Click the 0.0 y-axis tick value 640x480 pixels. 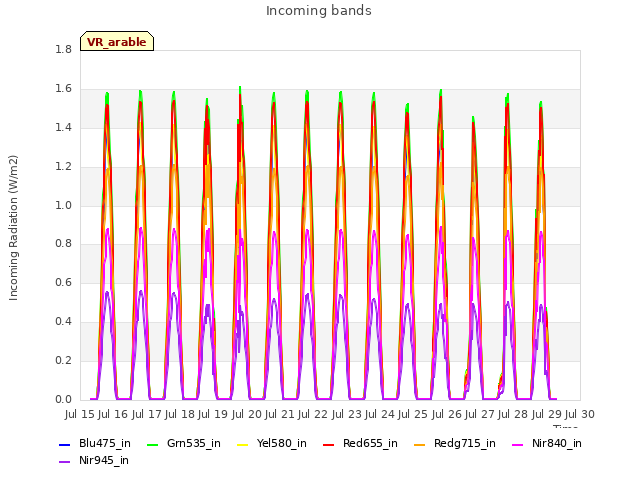coord(63,399)
